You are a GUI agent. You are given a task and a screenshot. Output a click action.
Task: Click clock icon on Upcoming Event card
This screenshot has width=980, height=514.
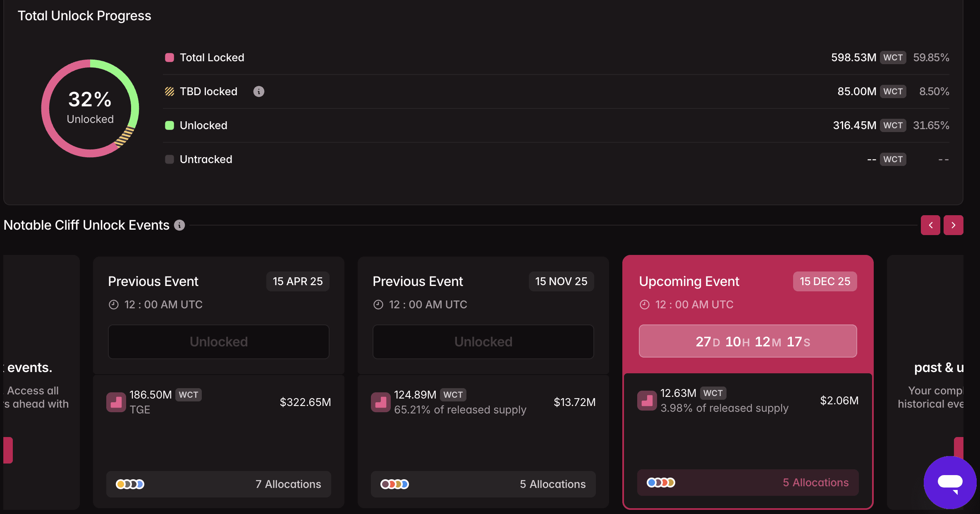pyautogui.click(x=645, y=305)
